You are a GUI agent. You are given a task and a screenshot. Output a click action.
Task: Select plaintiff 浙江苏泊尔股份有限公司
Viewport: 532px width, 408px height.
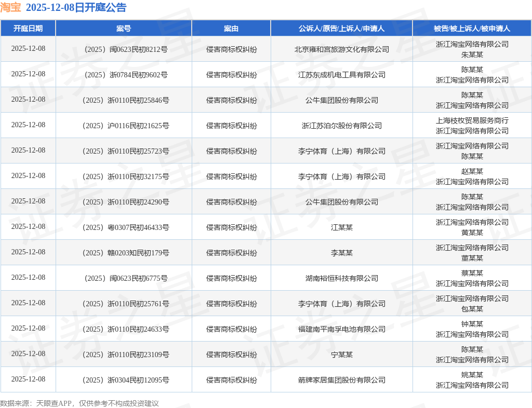pyautogui.click(x=342, y=126)
